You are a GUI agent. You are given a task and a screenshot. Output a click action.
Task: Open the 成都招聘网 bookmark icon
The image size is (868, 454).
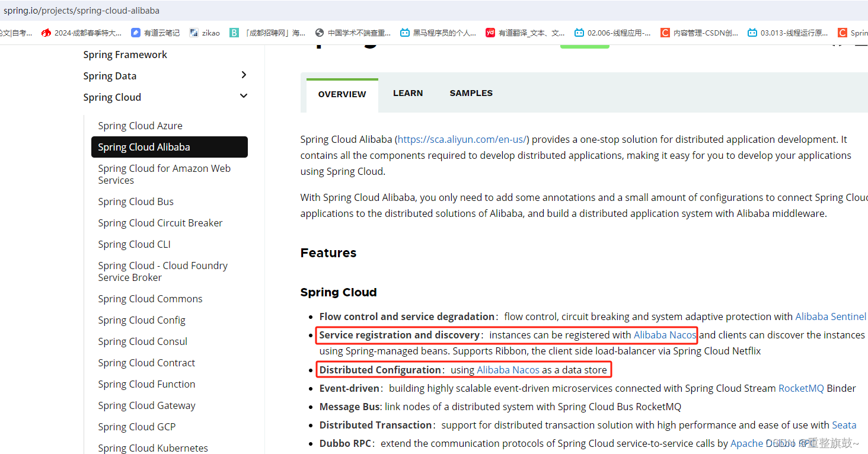(x=234, y=33)
